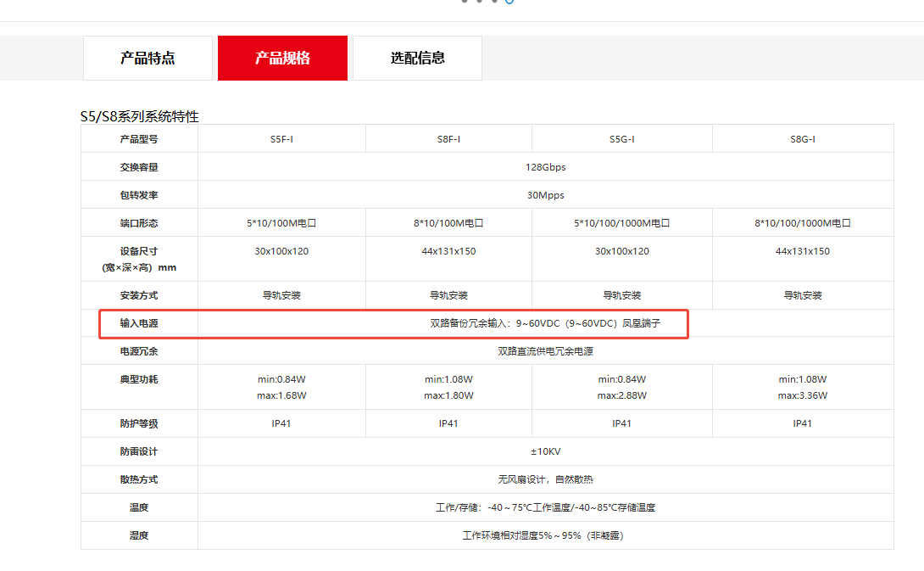Click min:0.84W in the S5F-I column
Viewport: 924px width, 571px height.
point(281,379)
